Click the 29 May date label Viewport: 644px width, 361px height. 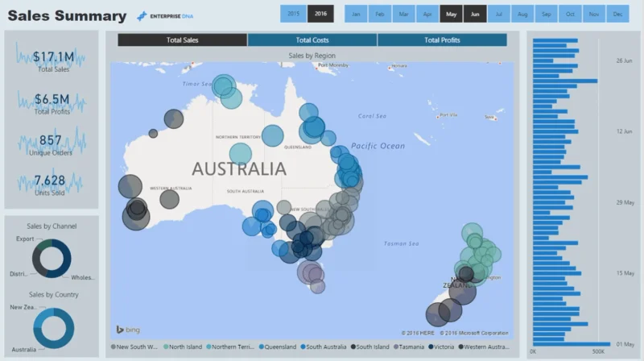point(625,202)
